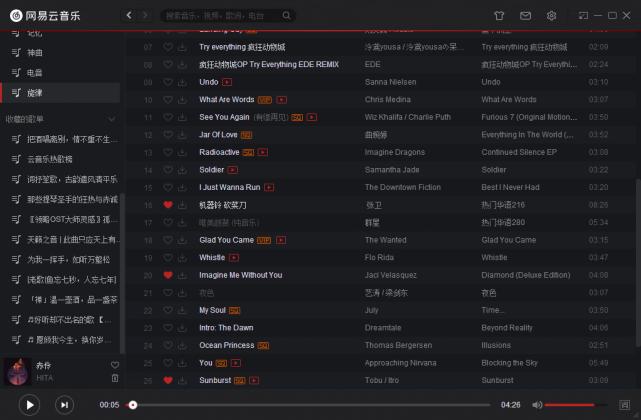The image size is (641, 420).
Task: Like the song See You Again
Action: click(x=168, y=117)
